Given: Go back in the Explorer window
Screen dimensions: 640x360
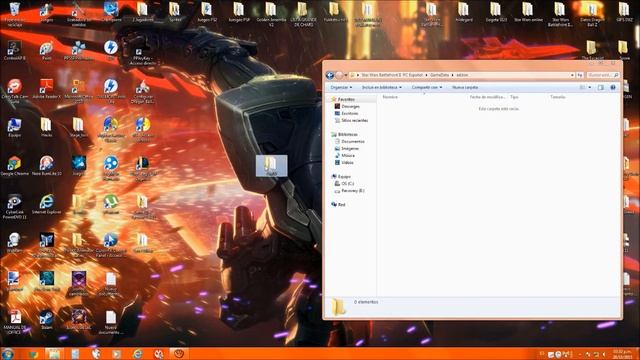Looking at the screenshot, I should (330, 75).
